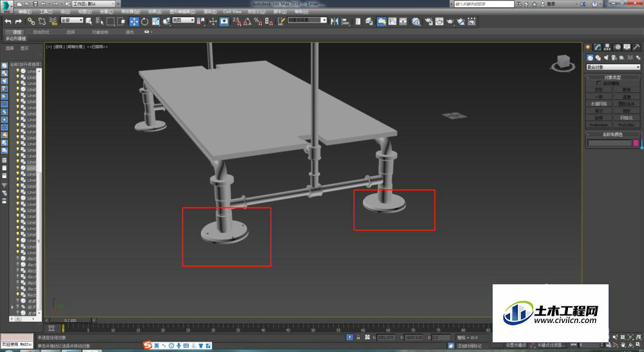The image size is (644, 352).
Task: Collapse the 名称和颜色 rollout
Action: coord(612,135)
